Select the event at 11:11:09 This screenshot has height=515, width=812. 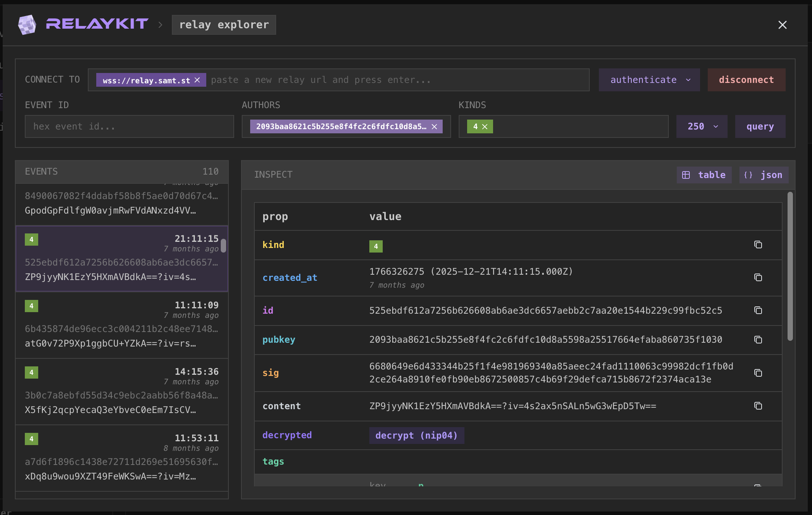pyautogui.click(x=122, y=325)
